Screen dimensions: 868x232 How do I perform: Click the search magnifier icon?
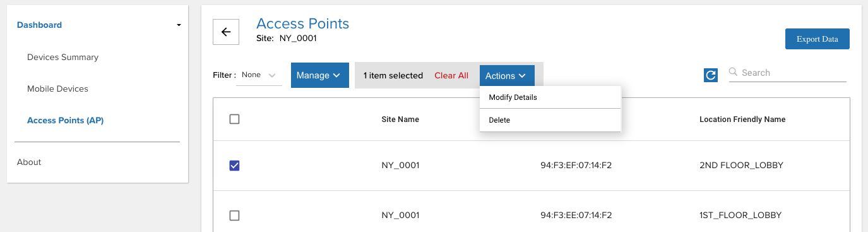(734, 72)
